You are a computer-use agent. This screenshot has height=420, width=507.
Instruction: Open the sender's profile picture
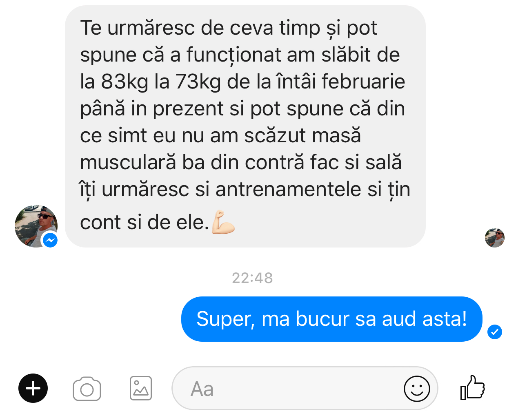pos(36,226)
